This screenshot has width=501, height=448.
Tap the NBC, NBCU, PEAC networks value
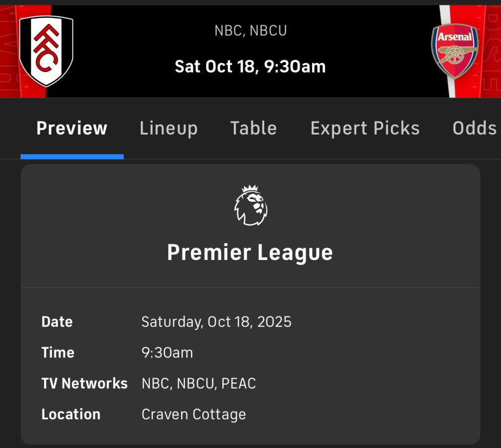pos(199,383)
